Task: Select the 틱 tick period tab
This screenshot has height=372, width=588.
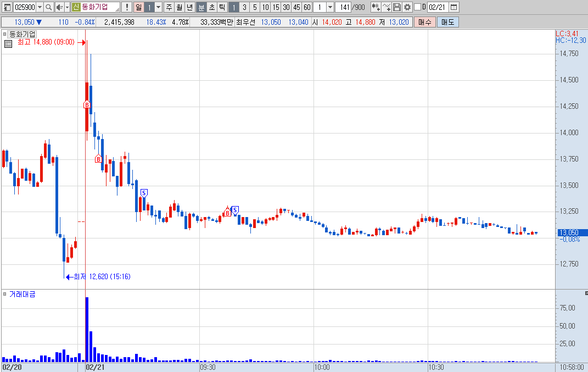Action: pos(222,7)
